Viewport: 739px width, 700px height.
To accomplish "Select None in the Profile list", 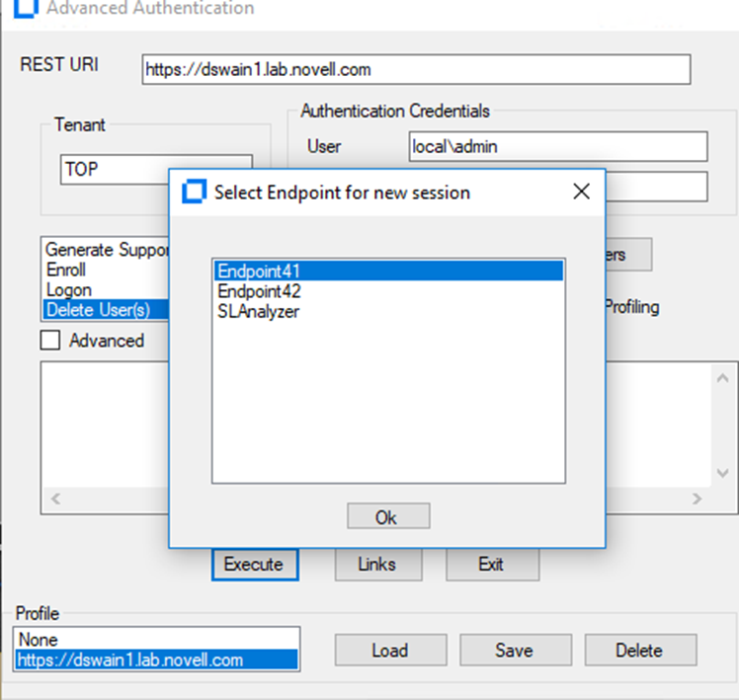I will click(x=156, y=639).
